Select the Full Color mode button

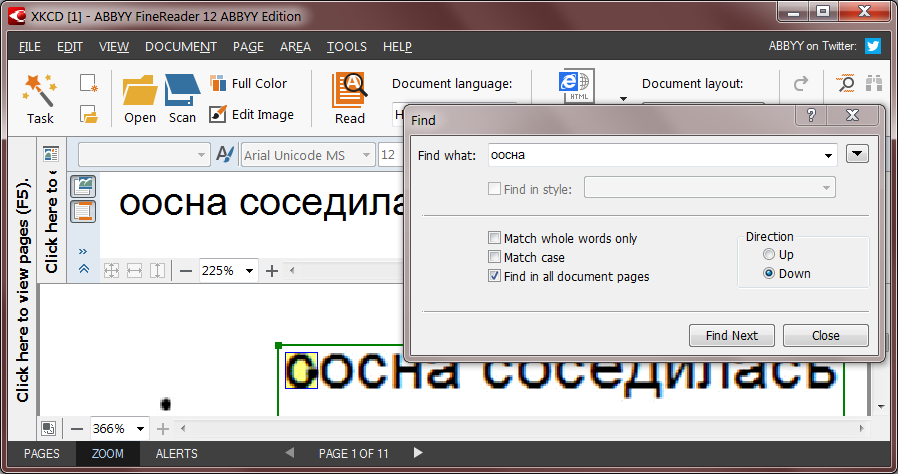(249, 84)
